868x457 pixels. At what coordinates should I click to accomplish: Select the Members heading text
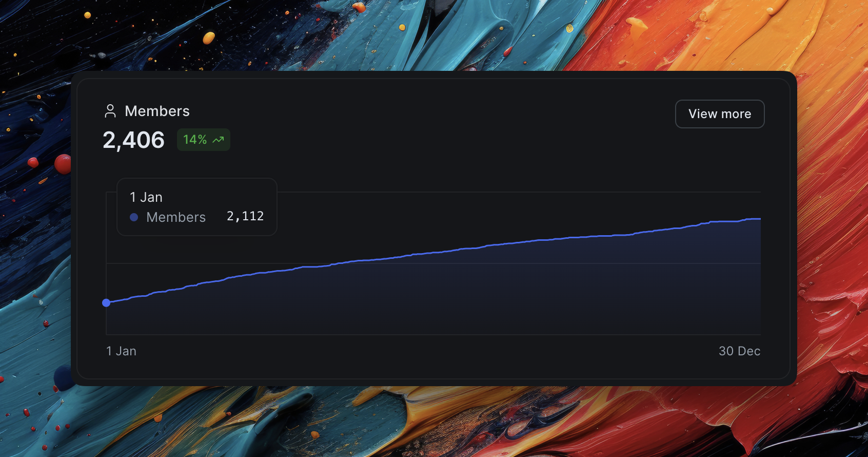157,111
